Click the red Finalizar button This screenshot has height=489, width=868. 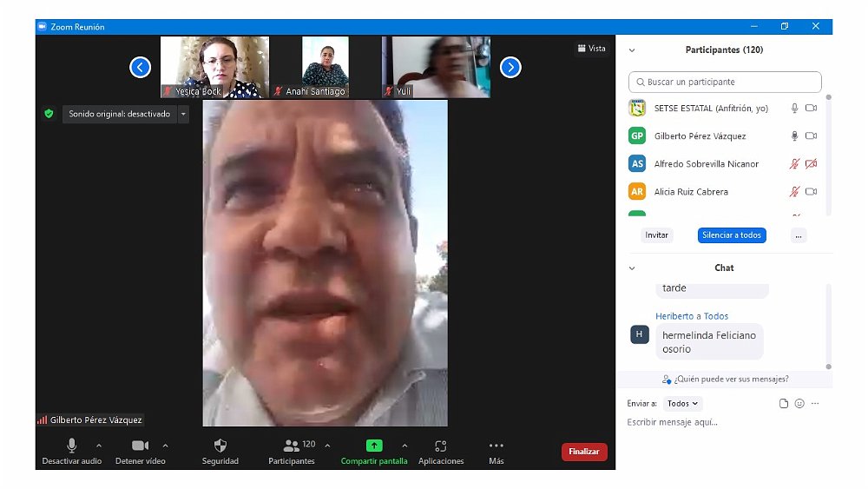click(x=584, y=452)
